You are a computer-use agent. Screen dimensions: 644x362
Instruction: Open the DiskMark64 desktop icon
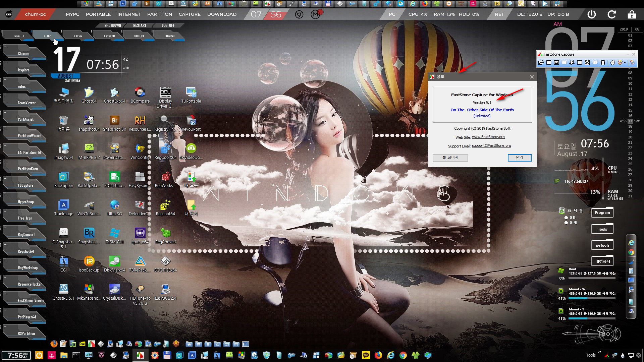[x=115, y=264]
